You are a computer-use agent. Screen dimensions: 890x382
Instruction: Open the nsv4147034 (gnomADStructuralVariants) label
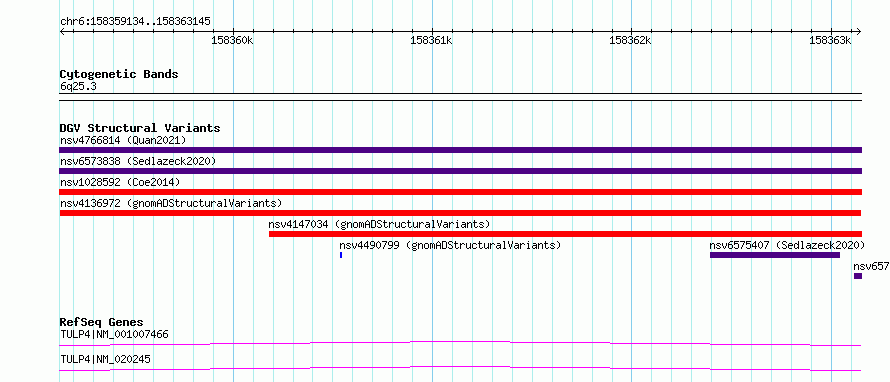tap(379, 224)
